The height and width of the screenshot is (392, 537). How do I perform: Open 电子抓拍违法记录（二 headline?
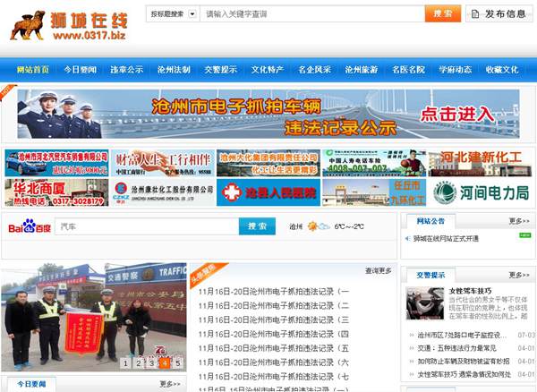click(274, 306)
